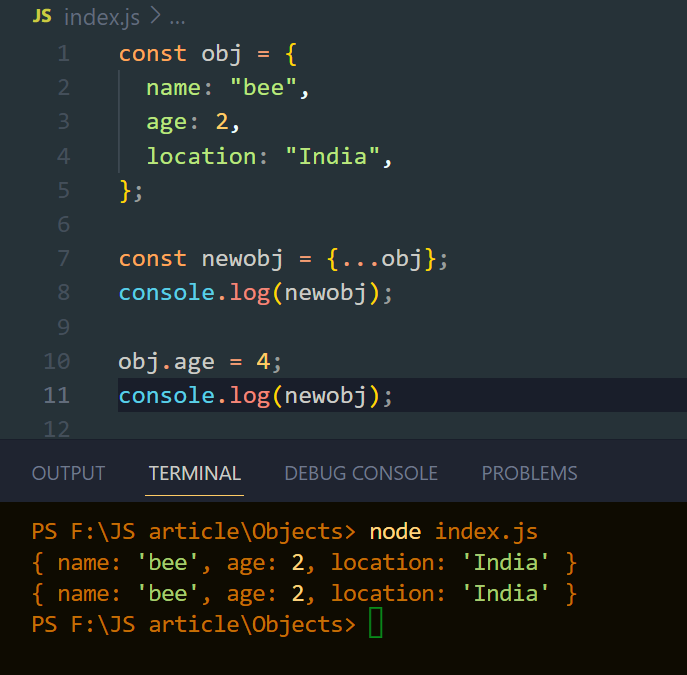Image resolution: width=687 pixels, height=675 pixels.
Task: Click line number 1 in gutter
Action: 64,53
